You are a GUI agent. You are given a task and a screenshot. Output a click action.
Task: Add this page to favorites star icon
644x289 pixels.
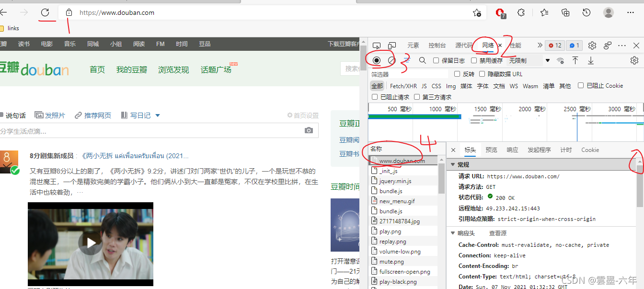point(477,13)
